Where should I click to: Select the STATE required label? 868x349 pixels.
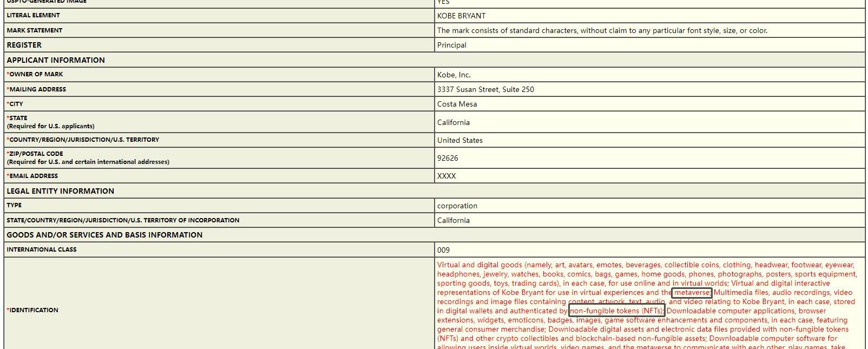(50, 122)
